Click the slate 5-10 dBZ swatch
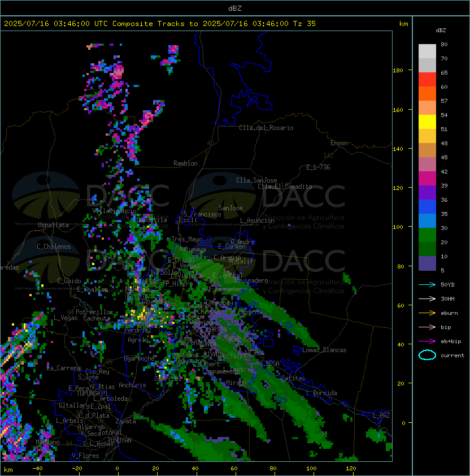The width and height of the screenshot is (470, 476). tap(427, 263)
